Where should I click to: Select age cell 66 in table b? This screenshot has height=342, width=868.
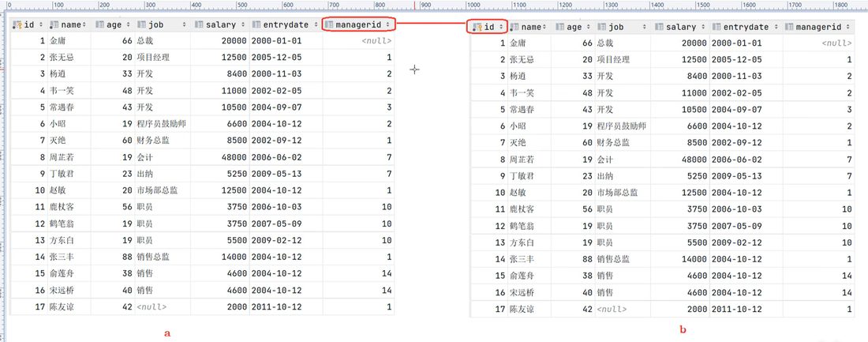click(574, 43)
